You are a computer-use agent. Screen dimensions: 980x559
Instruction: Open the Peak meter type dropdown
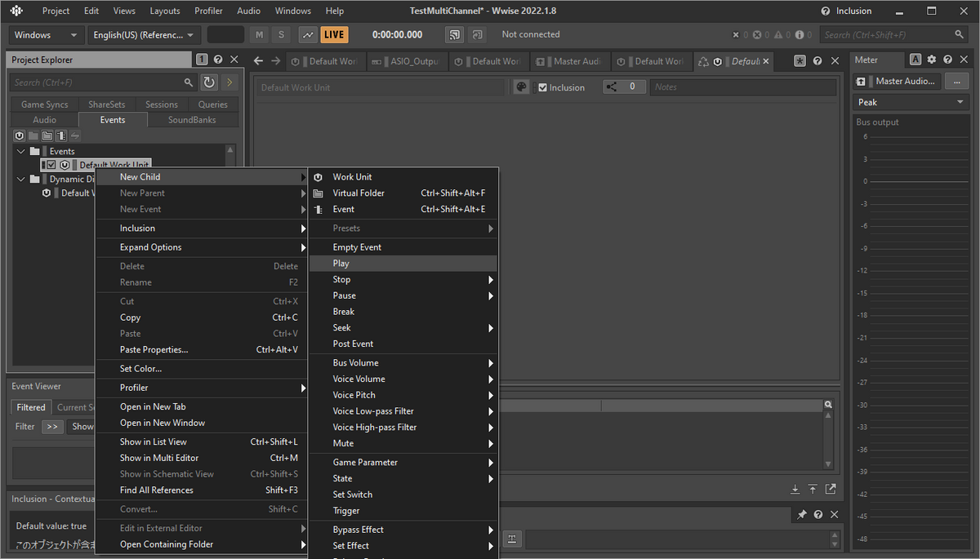[x=911, y=102]
